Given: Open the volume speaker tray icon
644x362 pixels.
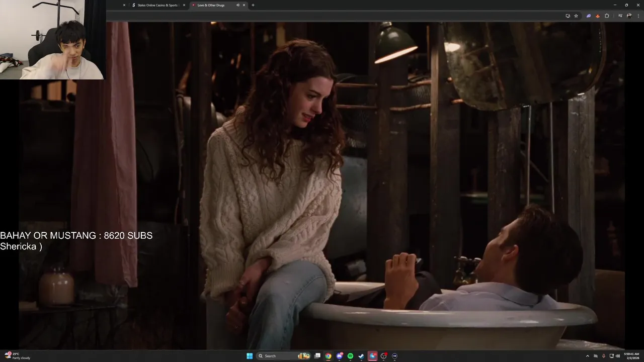Looking at the screenshot, I should click(x=618, y=356).
